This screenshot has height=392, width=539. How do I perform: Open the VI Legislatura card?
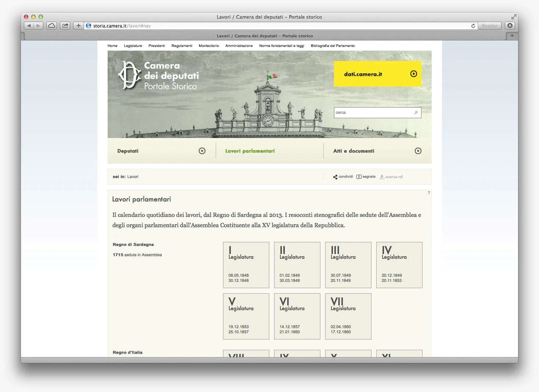pyautogui.click(x=297, y=316)
